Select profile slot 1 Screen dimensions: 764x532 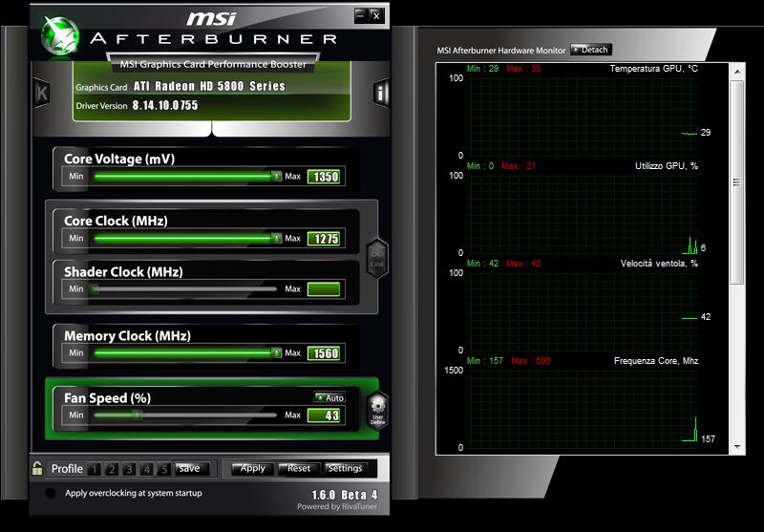(95, 469)
